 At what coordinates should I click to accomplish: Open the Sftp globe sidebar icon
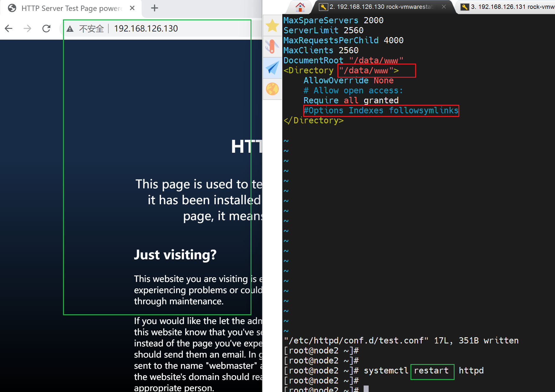[x=272, y=89]
